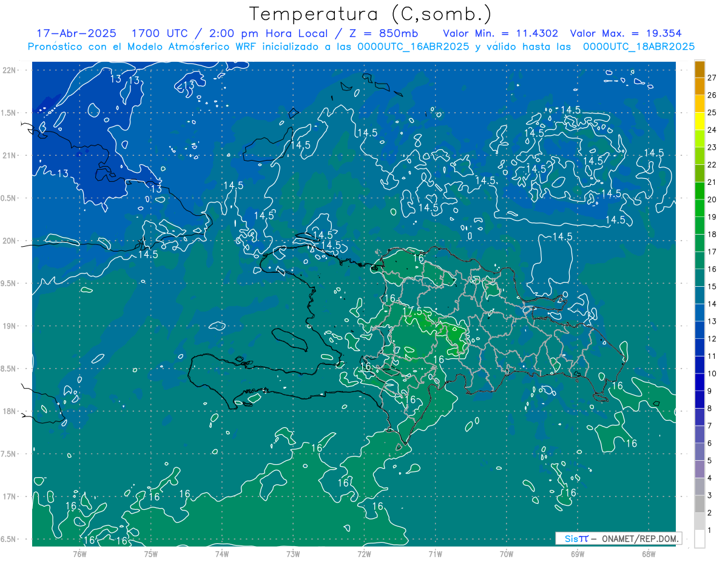The height and width of the screenshot is (562, 728).
Task: Click the "73W" longitude axis label
Action: click(x=293, y=554)
